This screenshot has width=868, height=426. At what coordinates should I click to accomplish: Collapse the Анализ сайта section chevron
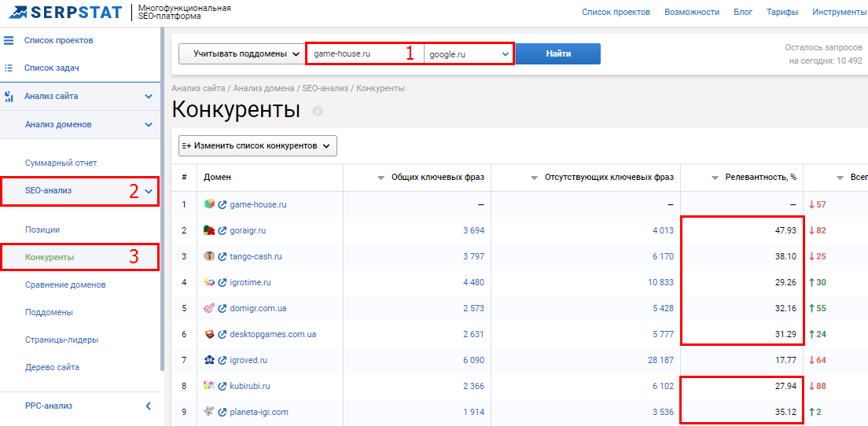click(149, 96)
